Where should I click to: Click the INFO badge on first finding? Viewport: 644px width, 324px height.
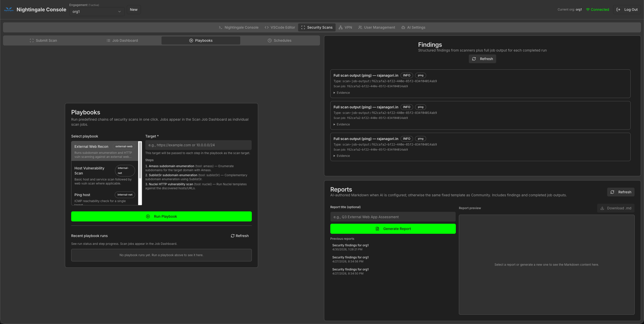[407, 75]
